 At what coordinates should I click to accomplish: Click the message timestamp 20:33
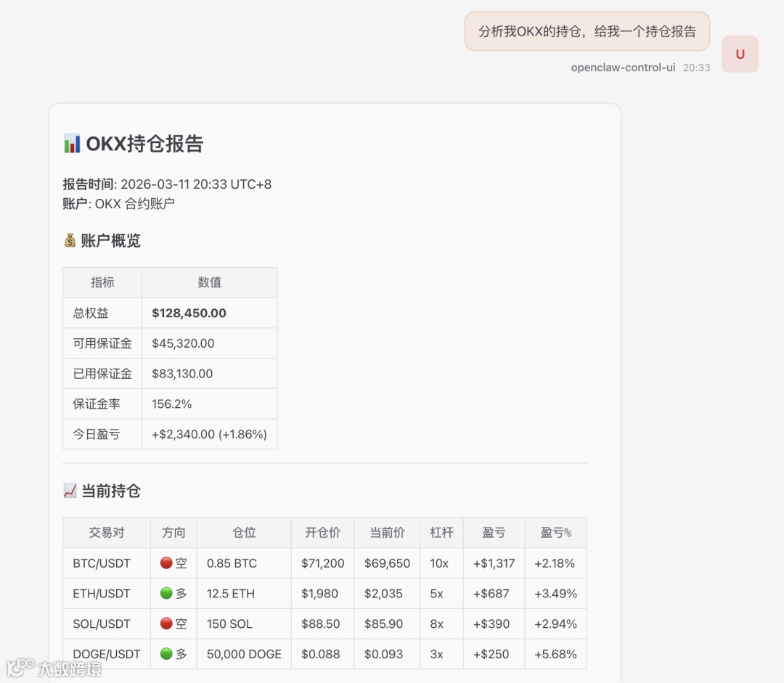(x=696, y=68)
